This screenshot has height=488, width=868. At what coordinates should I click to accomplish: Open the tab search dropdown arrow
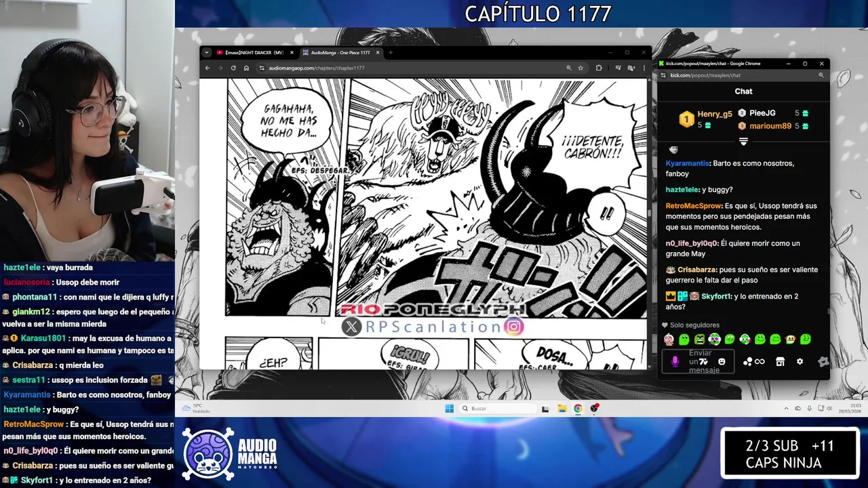pyautogui.click(x=207, y=52)
